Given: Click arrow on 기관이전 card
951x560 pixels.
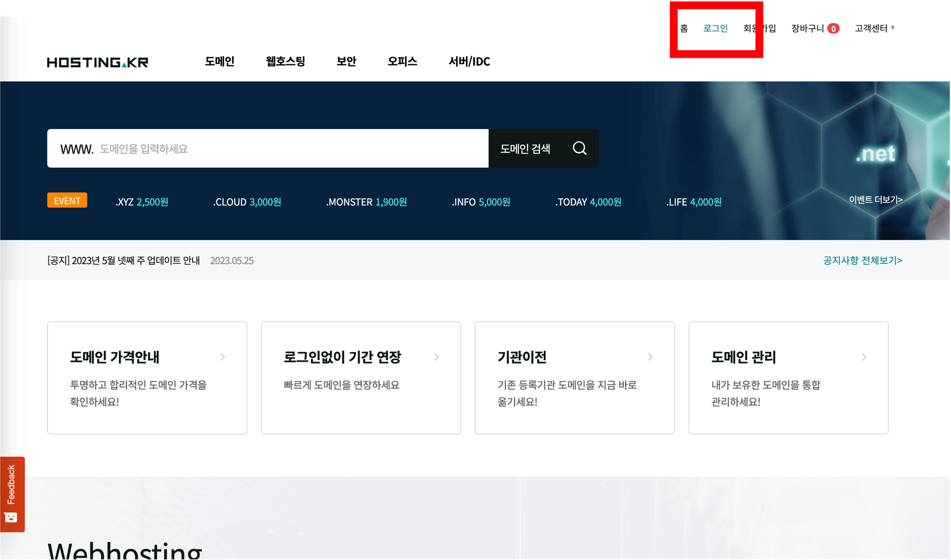Looking at the screenshot, I should click(x=650, y=357).
